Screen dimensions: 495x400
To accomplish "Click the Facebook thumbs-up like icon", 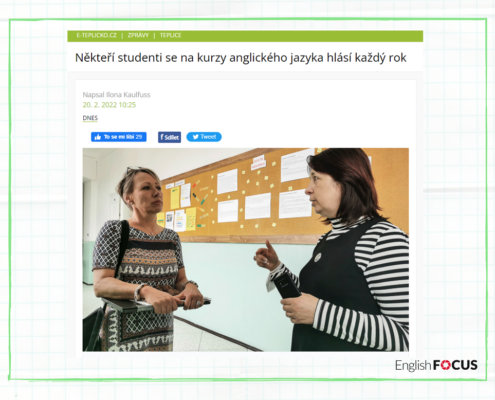I will [x=97, y=137].
